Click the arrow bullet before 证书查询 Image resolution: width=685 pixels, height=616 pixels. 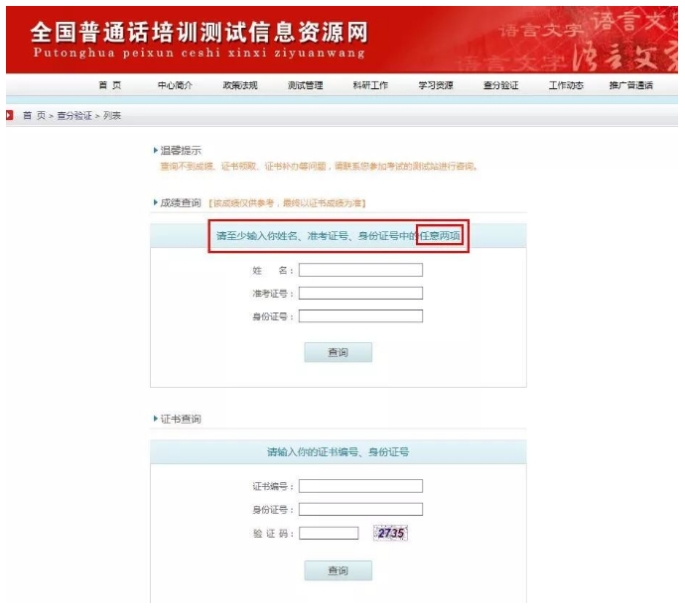click(x=156, y=420)
